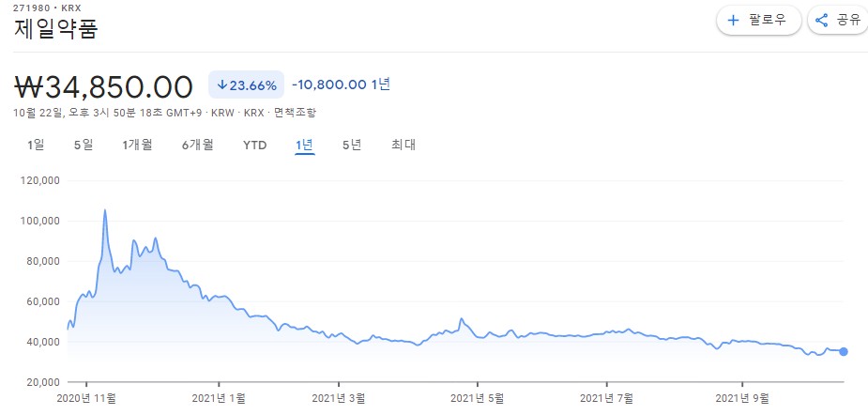The image size is (868, 415).
Task: Click the current price endpoint dot on chart
Action: (844, 351)
